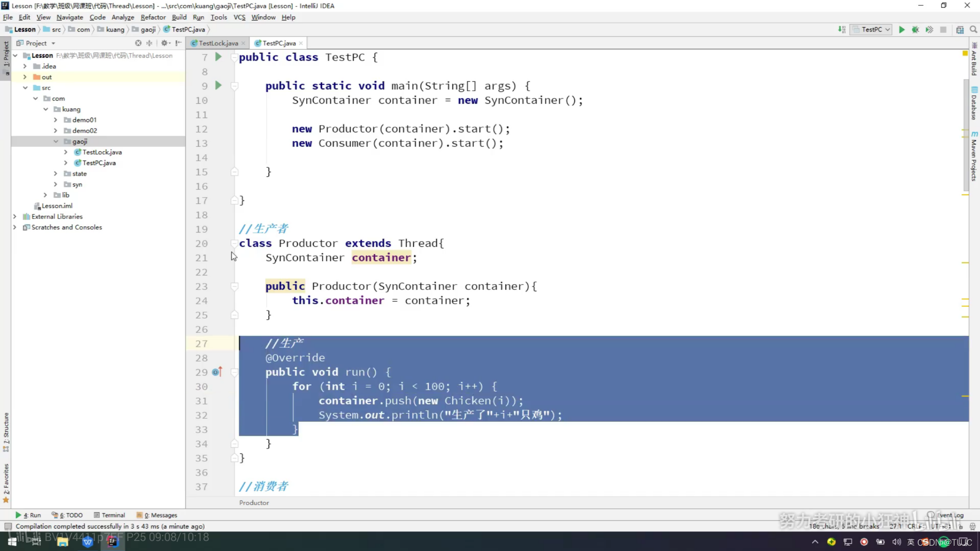Open the Terminal tool window
The height and width of the screenshot is (551, 980).
(x=109, y=515)
